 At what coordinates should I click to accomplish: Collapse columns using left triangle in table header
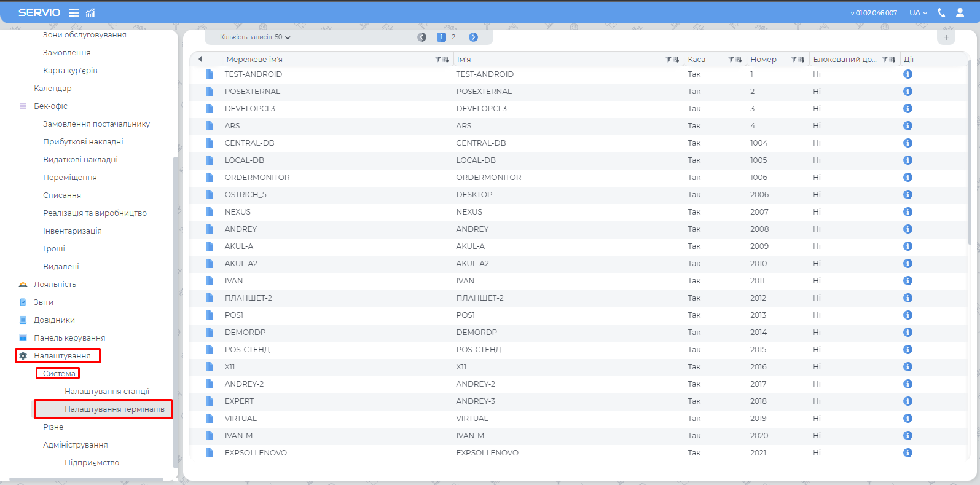pos(200,60)
